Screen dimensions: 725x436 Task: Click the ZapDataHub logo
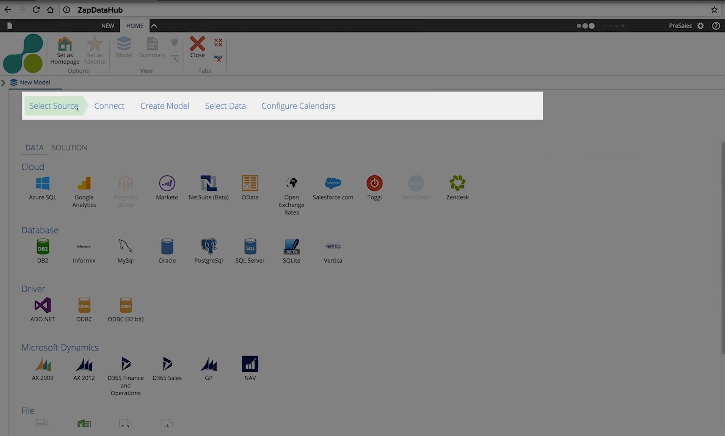(23, 54)
